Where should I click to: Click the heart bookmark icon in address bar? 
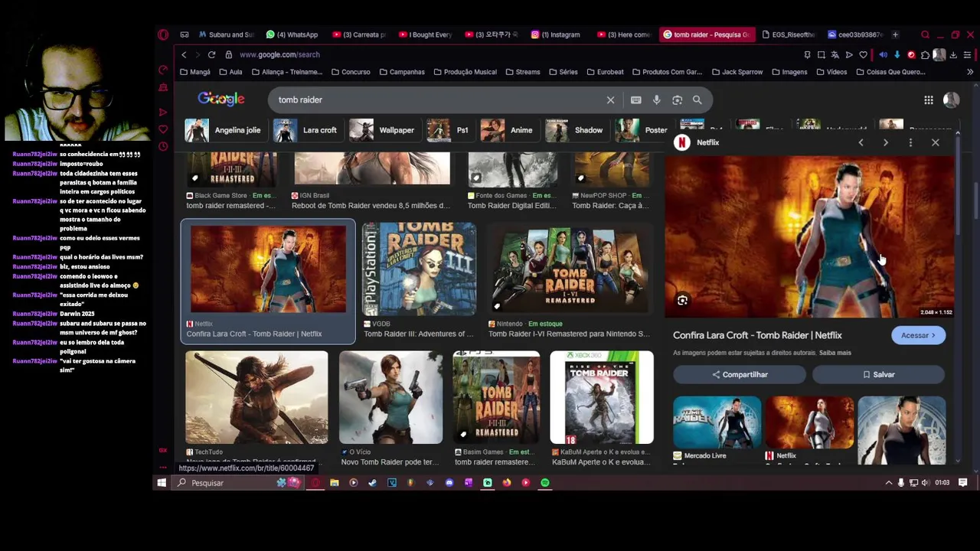pyautogui.click(x=863, y=55)
